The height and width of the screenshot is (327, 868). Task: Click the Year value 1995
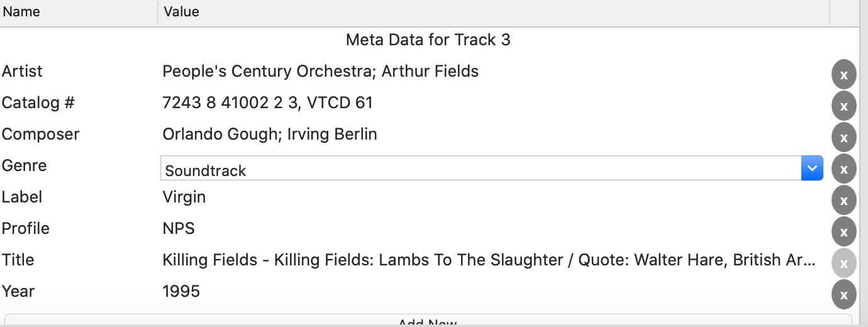tap(181, 292)
